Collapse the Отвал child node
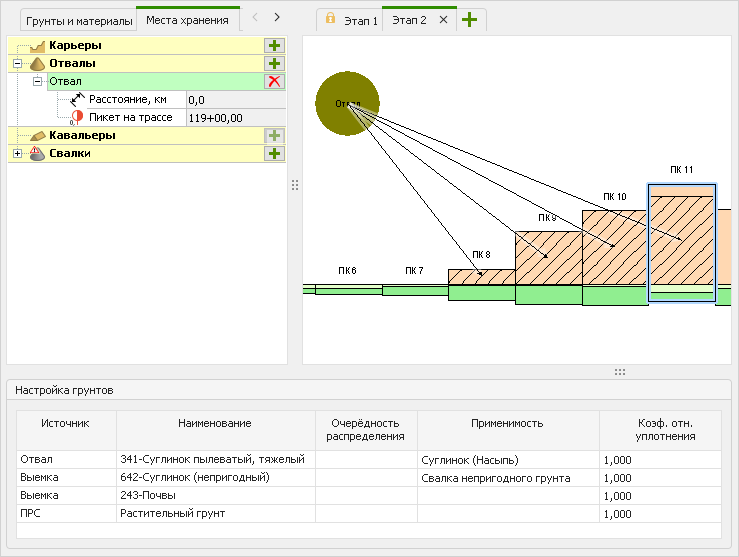The height and width of the screenshot is (557, 739). pyautogui.click(x=38, y=81)
